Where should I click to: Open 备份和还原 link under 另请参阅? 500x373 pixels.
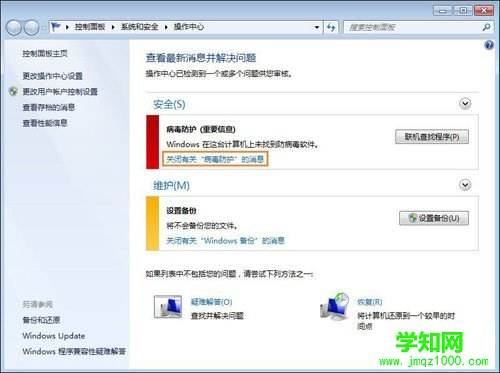pos(41,320)
